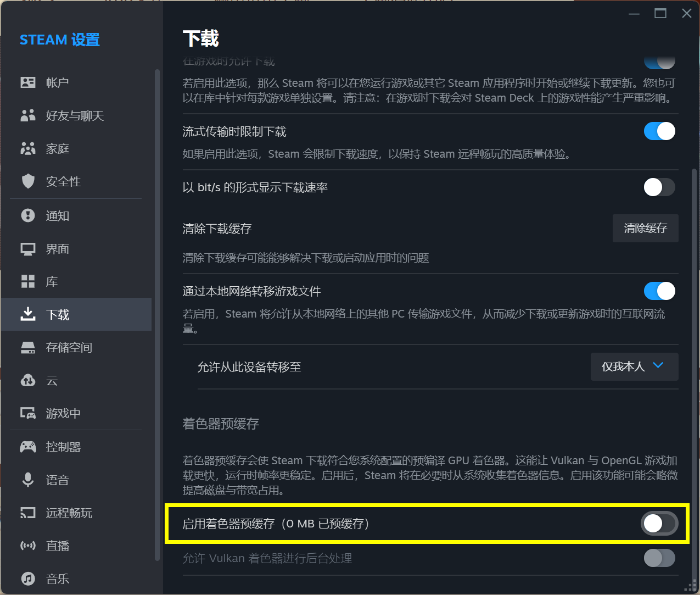Click the 家庭 (Family) sidebar icon
Viewport: 700px width, 595px height.
pos(28,148)
